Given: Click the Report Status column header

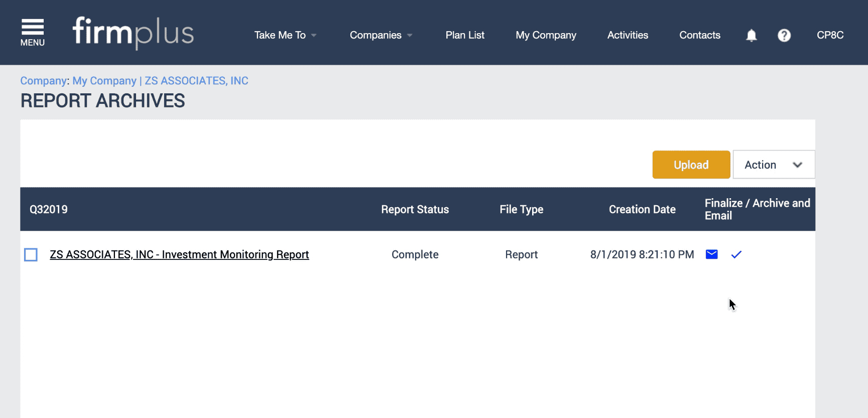Looking at the screenshot, I should click(415, 209).
